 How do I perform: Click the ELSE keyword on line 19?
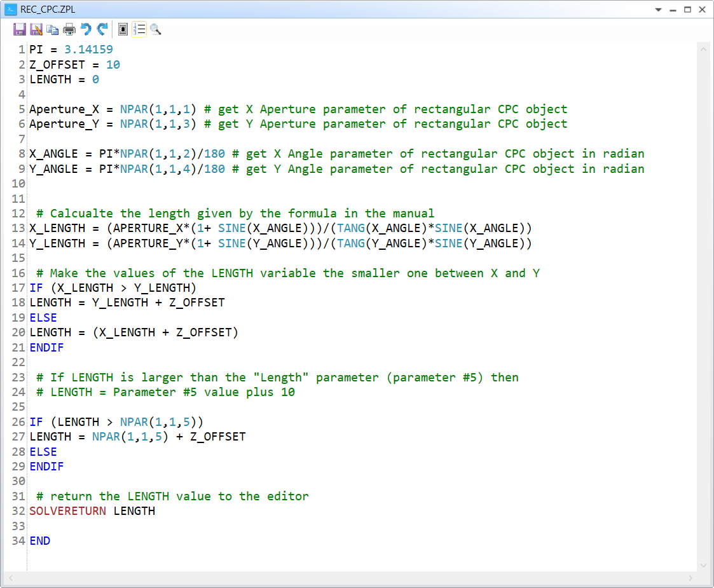pyautogui.click(x=43, y=318)
